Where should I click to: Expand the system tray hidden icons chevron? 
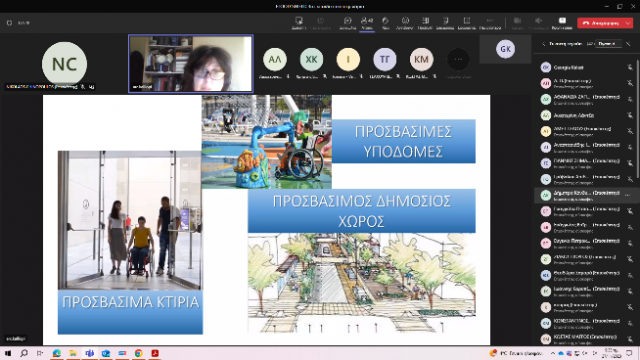pyautogui.click(x=553, y=353)
